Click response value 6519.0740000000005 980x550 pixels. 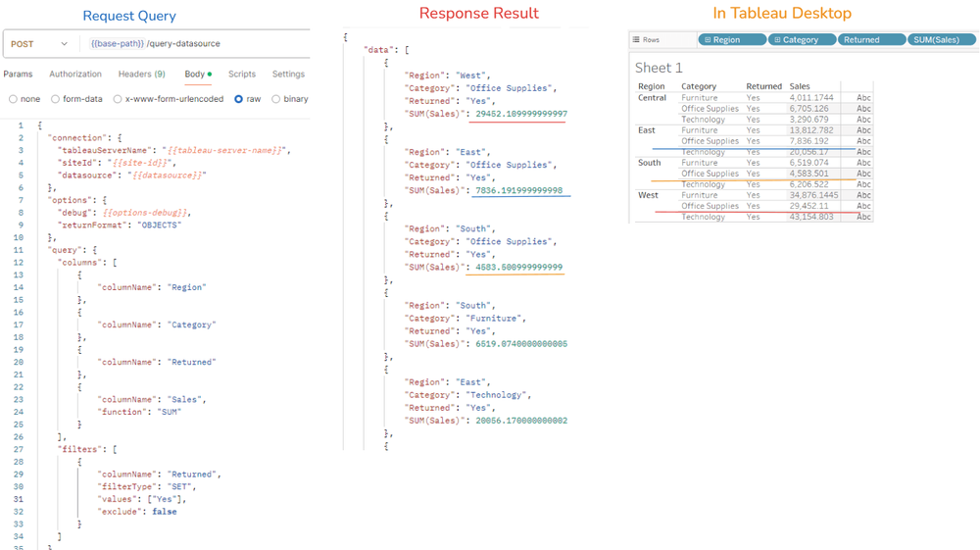(521, 344)
